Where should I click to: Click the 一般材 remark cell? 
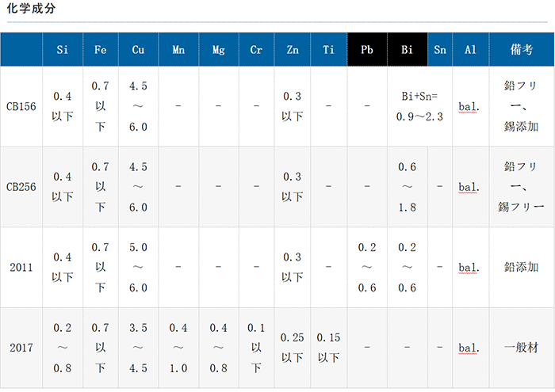(521, 348)
